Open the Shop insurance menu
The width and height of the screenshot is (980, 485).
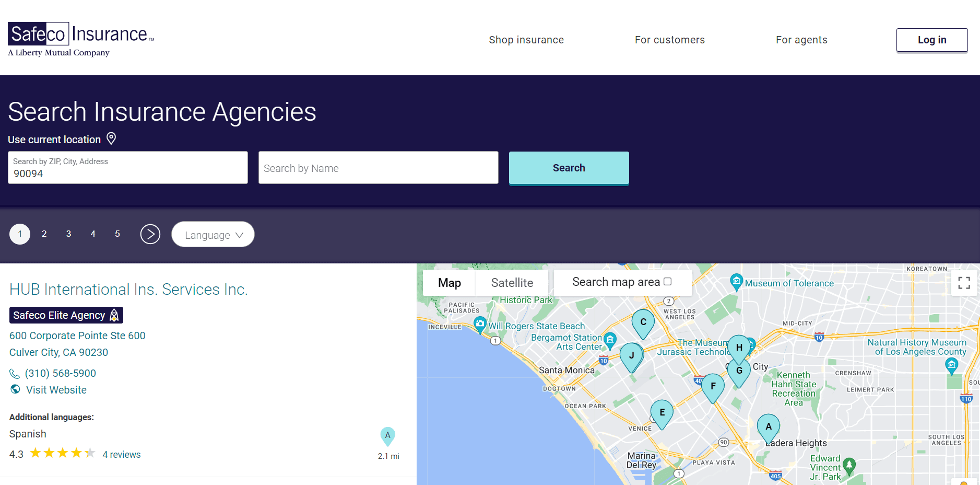tap(526, 40)
